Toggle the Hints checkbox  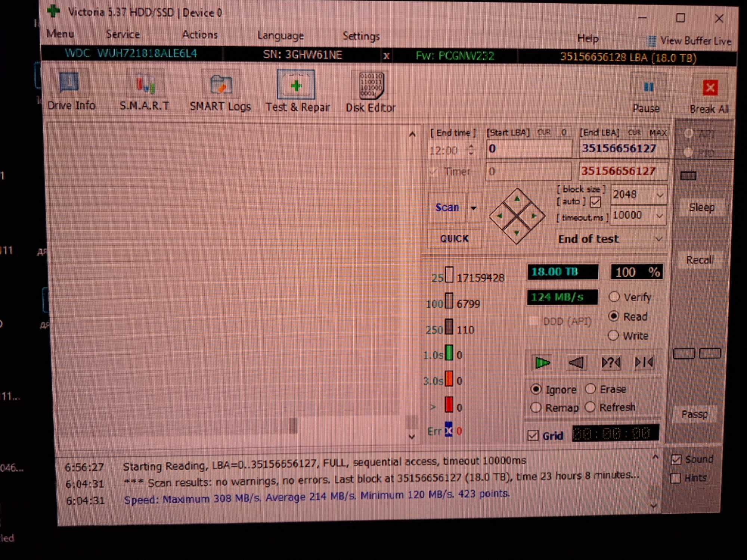tap(675, 478)
